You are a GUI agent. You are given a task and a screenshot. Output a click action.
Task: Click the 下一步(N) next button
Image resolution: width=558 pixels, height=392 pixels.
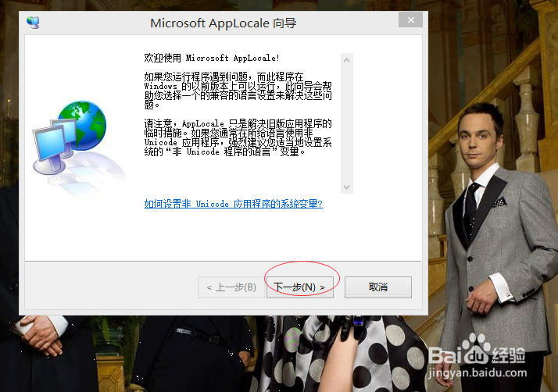point(300,287)
